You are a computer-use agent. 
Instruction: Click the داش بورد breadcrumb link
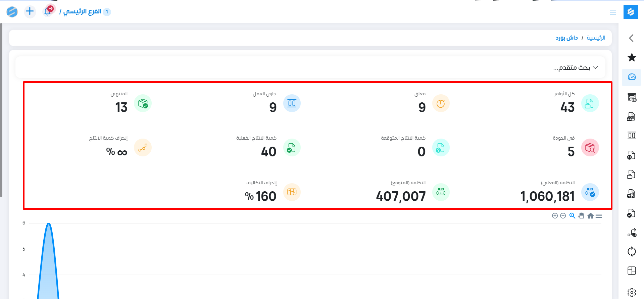tap(566, 38)
